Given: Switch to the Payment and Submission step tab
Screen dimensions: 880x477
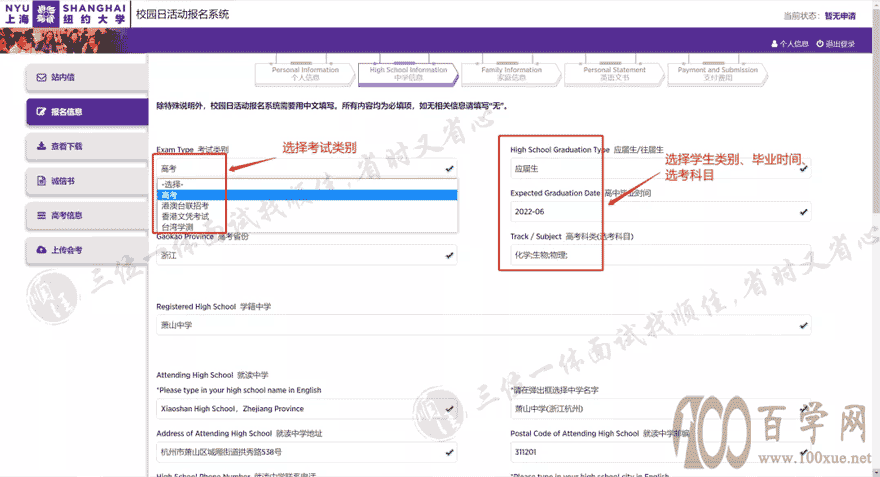Looking at the screenshot, I should [717, 74].
